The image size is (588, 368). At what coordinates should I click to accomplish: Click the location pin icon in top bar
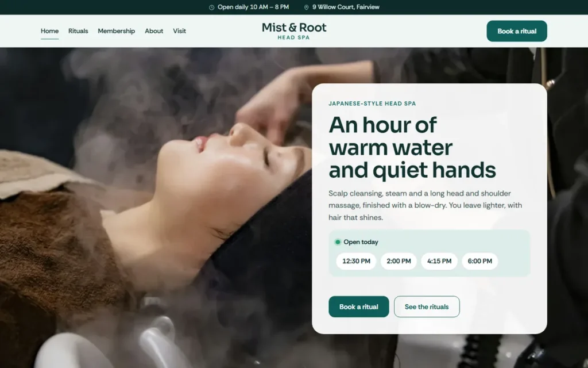(x=307, y=7)
